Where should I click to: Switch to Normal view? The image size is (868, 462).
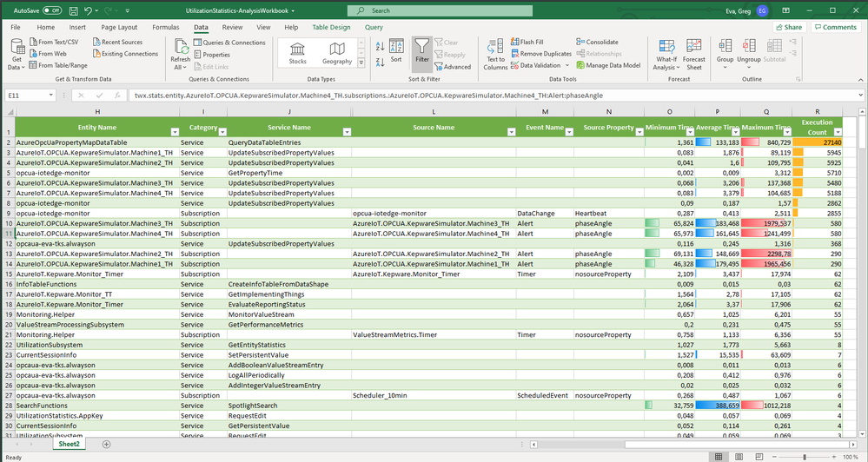tap(719, 457)
